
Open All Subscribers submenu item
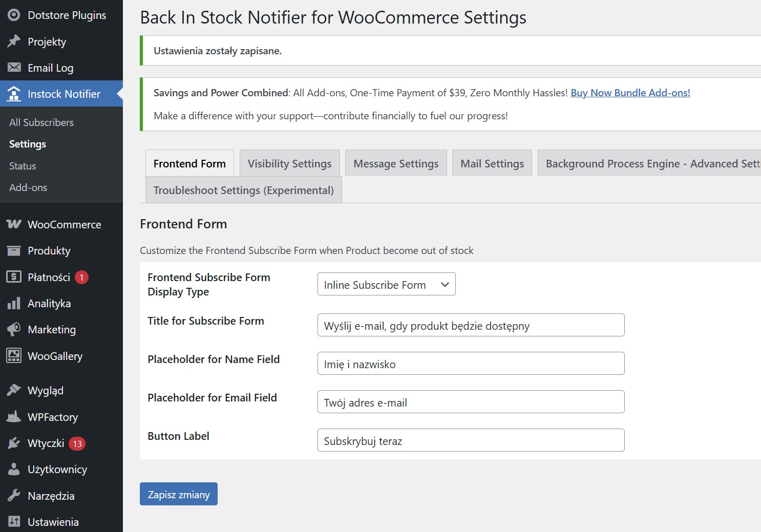(x=41, y=122)
